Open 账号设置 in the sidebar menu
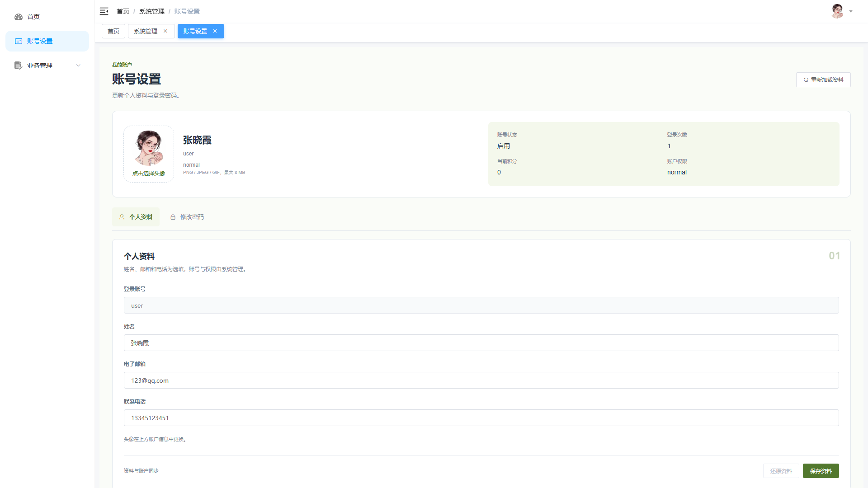The height and width of the screenshot is (488, 868). point(47,41)
